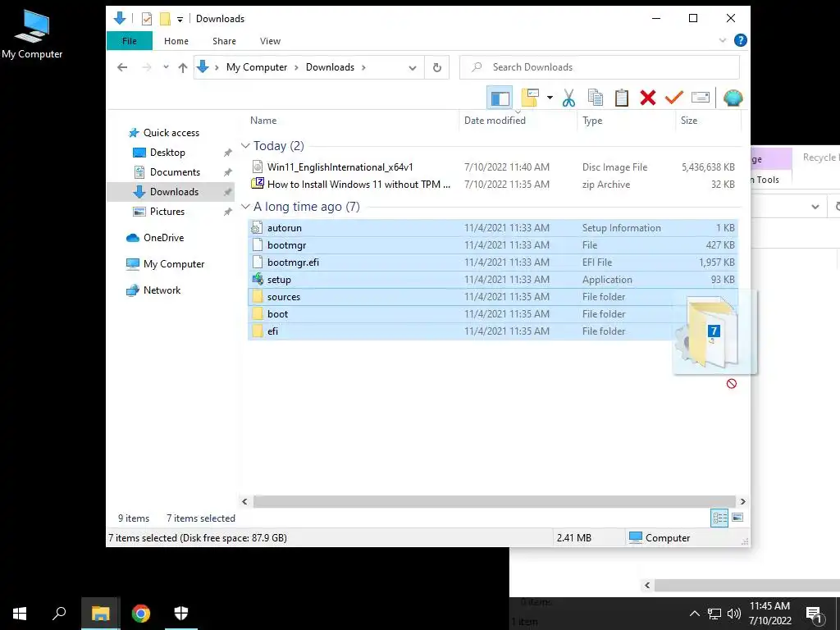Collapse the A long time ago (7) group
Viewport: 840px width, 630px height.
click(245, 206)
